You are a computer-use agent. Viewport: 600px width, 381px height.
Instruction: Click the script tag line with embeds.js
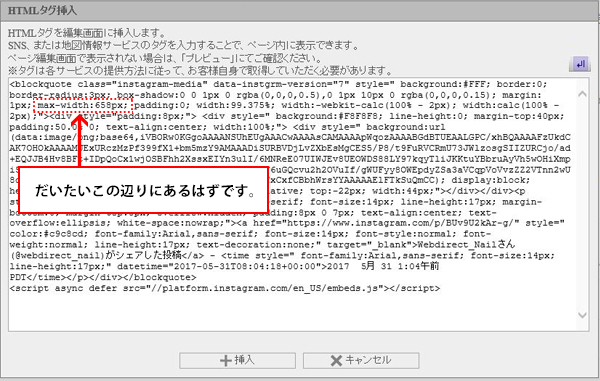click(225, 288)
